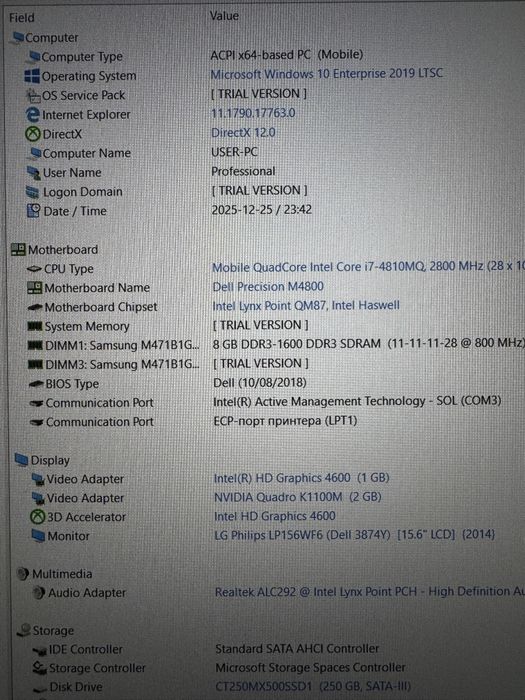Viewport: 525px width, 700px height.
Task: Select the 2025-12-25 / 23:42 value
Action: (262, 210)
